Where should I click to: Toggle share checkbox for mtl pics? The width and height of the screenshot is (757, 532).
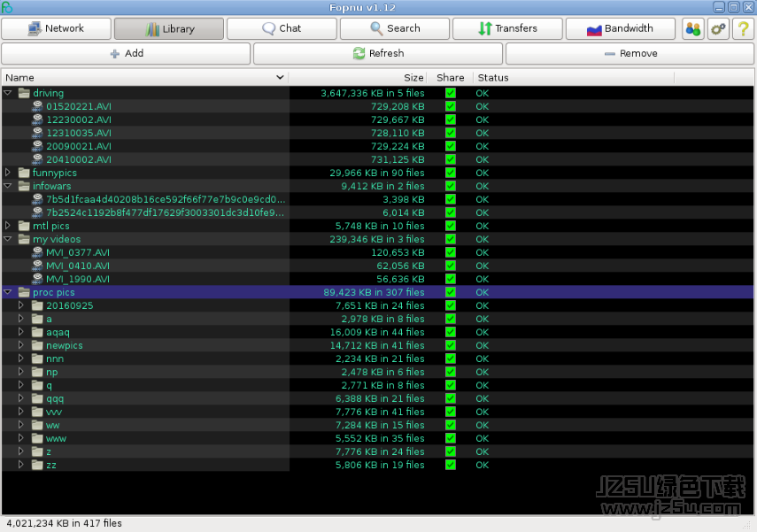pos(451,226)
